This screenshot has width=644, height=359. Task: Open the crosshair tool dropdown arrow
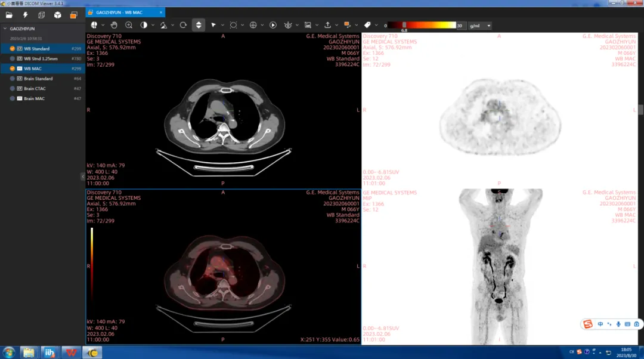coord(262,26)
